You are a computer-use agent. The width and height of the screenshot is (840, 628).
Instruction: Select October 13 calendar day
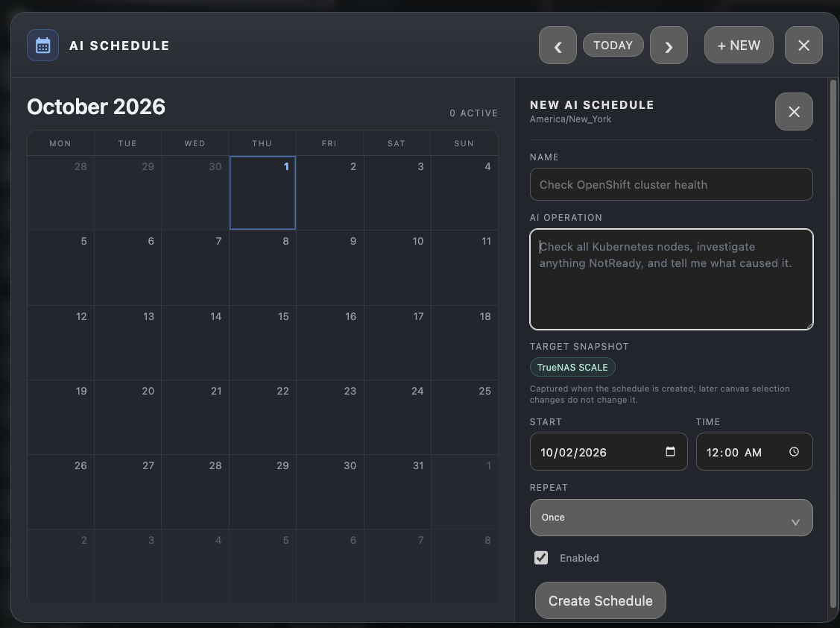pyautogui.click(x=128, y=342)
